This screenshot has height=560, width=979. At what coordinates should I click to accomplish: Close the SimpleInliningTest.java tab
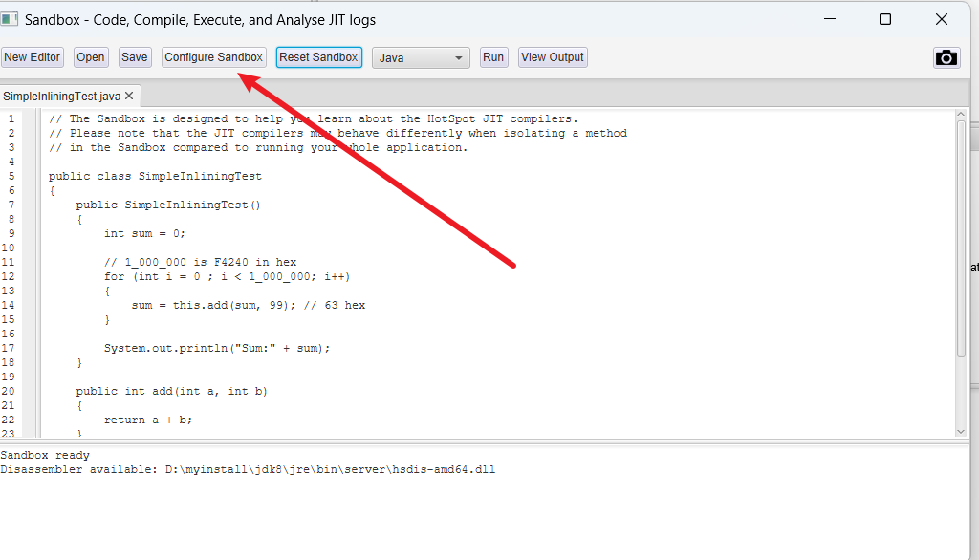pos(129,96)
